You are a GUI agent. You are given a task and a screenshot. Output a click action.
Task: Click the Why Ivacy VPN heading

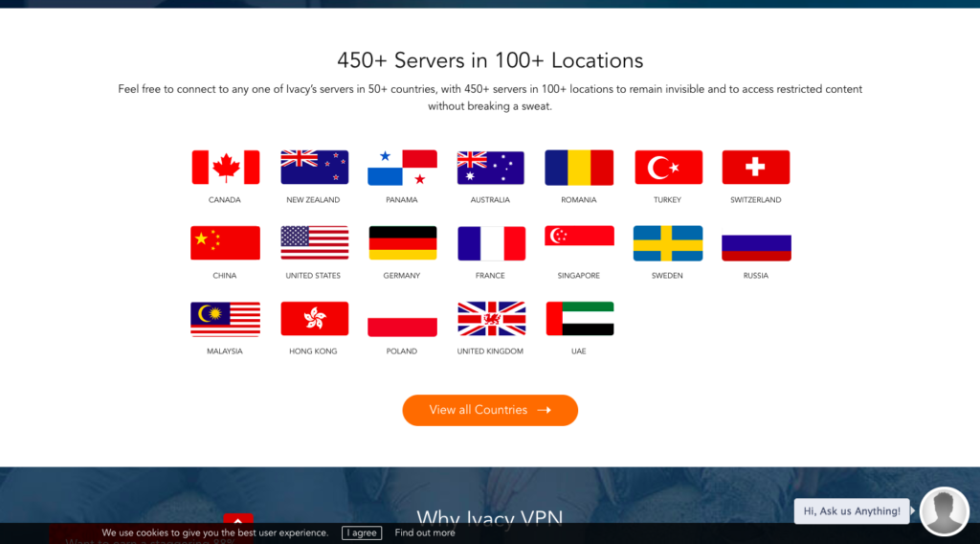point(490,518)
